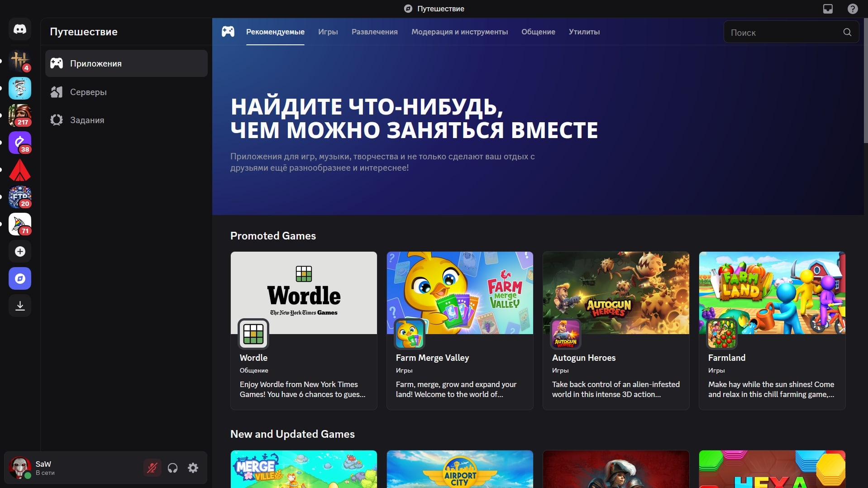Click the Общение category label under Wordle

254,370
